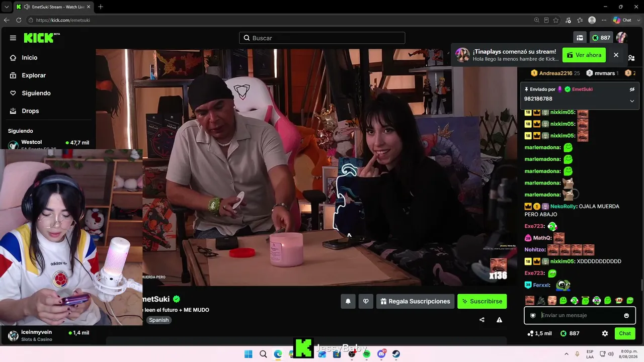This screenshot has width=644, height=362.
Task: Focus the Buscar search field
Action: pyautogui.click(x=322, y=38)
